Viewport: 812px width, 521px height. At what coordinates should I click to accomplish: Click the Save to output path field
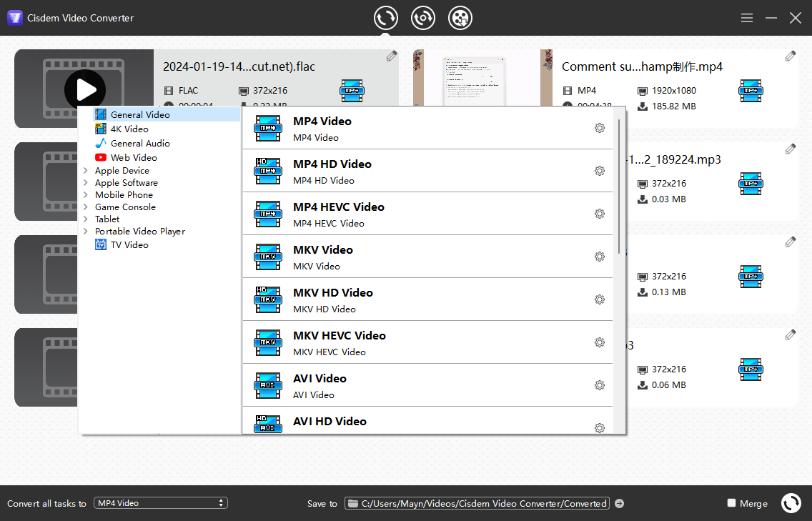(477, 503)
